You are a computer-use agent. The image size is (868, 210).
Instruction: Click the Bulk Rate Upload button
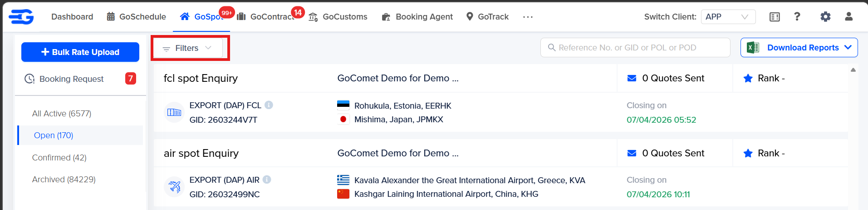click(80, 52)
